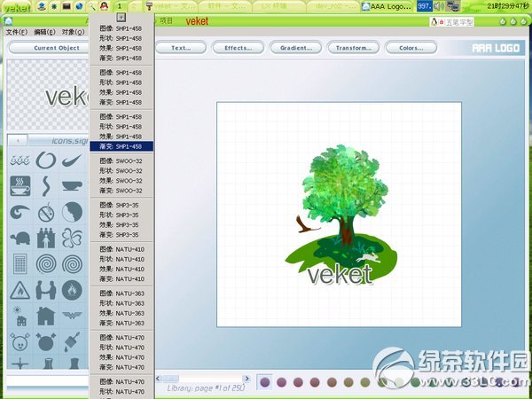Click 效果: NATU-363 menu entry
The image size is (532, 399).
[x=121, y=313]
